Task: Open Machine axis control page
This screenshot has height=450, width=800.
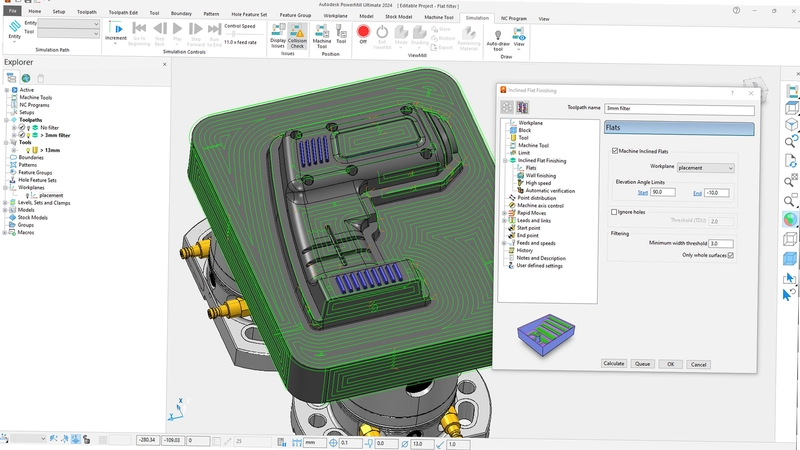Action: 540,206
